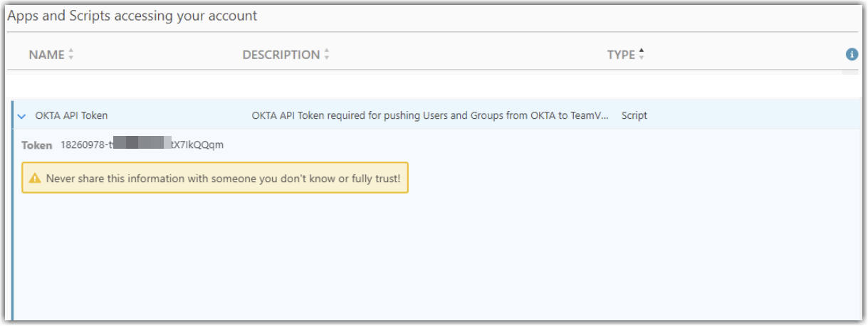Screen dimensions: 868x326
Task: Click the TYPE column sort arrows
Action: [641, 55]
